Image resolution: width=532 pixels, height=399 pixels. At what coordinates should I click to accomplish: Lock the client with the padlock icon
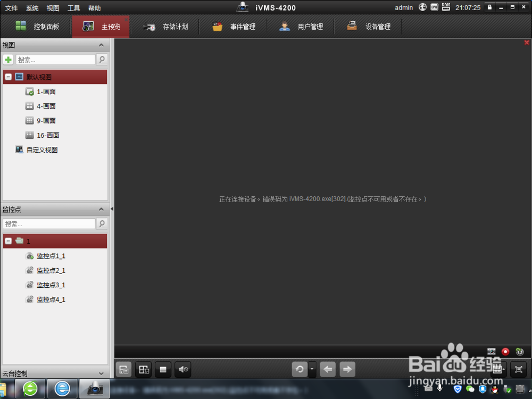pos(489,7)
